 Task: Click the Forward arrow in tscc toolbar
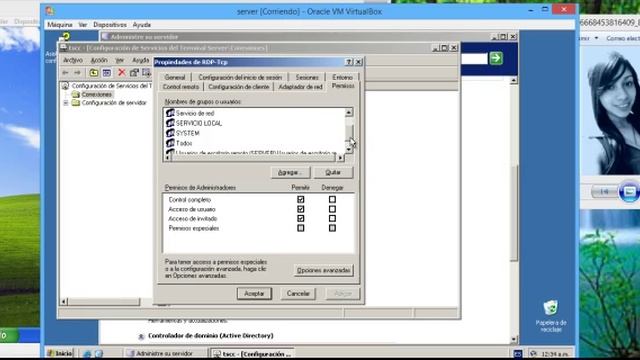78,73
